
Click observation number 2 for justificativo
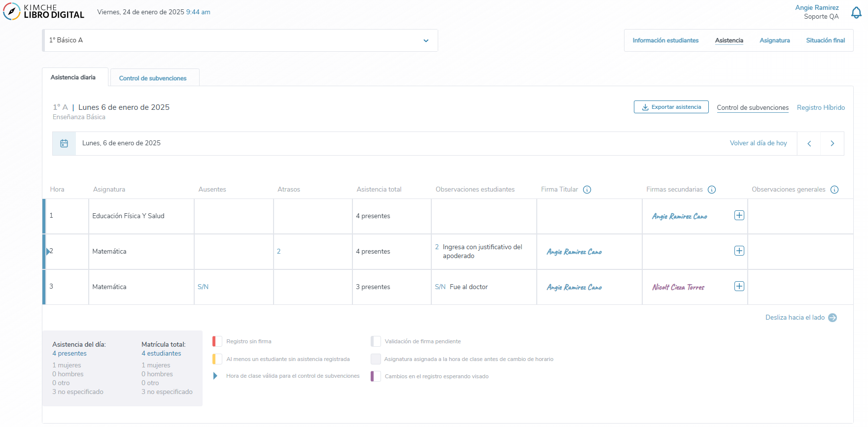437,247
